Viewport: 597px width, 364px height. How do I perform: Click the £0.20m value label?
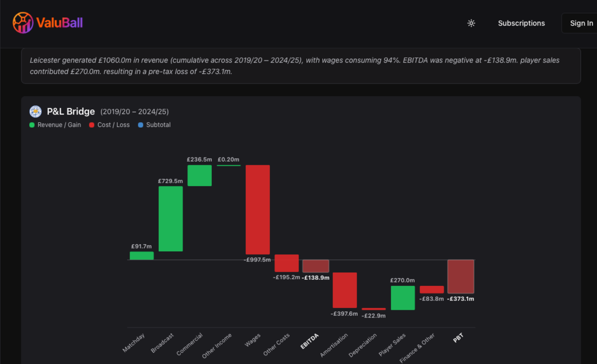pyautogui.click(x=229, y=159)
